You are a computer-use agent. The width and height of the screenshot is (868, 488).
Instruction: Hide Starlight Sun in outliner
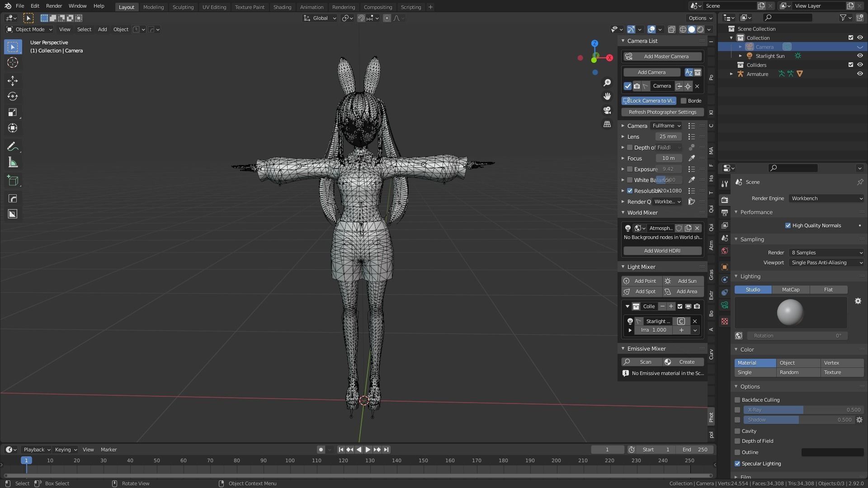(860, 56)
